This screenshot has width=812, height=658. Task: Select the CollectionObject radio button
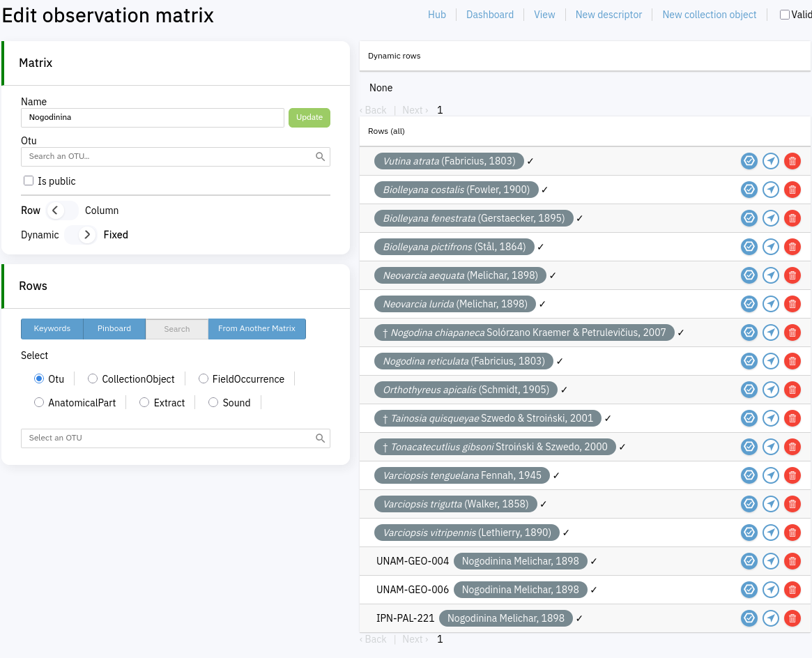[93, 379]
